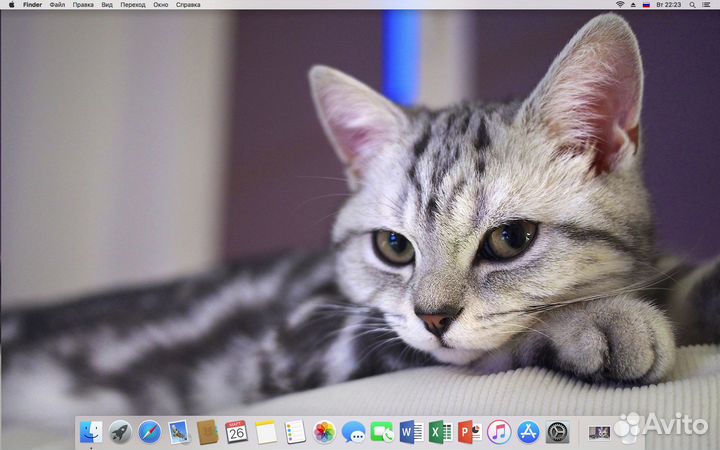Open the Вид menu
This screenshot has width=720, height=450.
(107, 5)
